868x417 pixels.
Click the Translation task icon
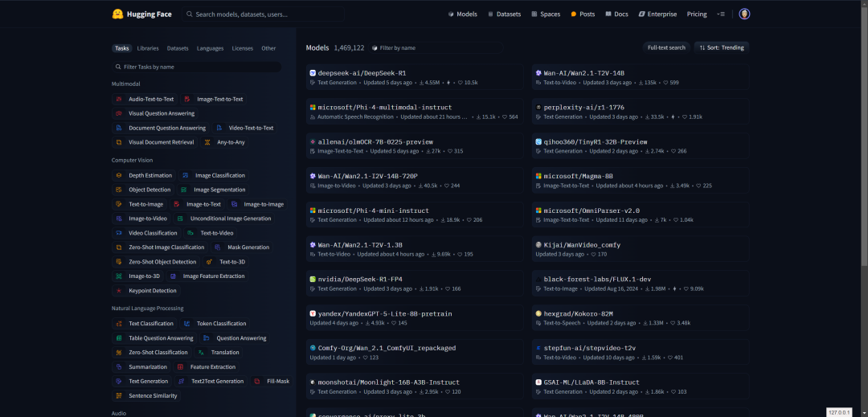click(x=201, y=352)
